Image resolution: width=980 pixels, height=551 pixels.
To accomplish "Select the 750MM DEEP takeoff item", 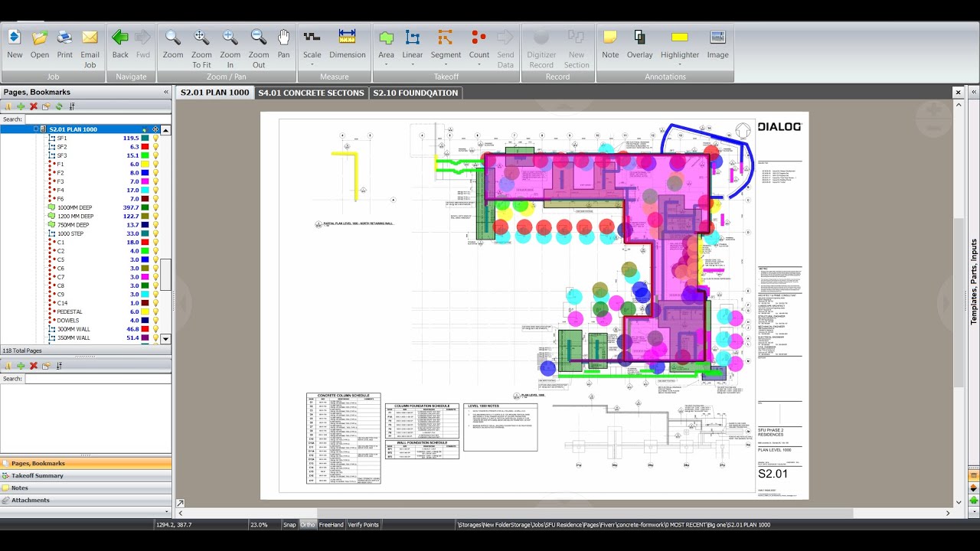I will (x=73, y=225).
